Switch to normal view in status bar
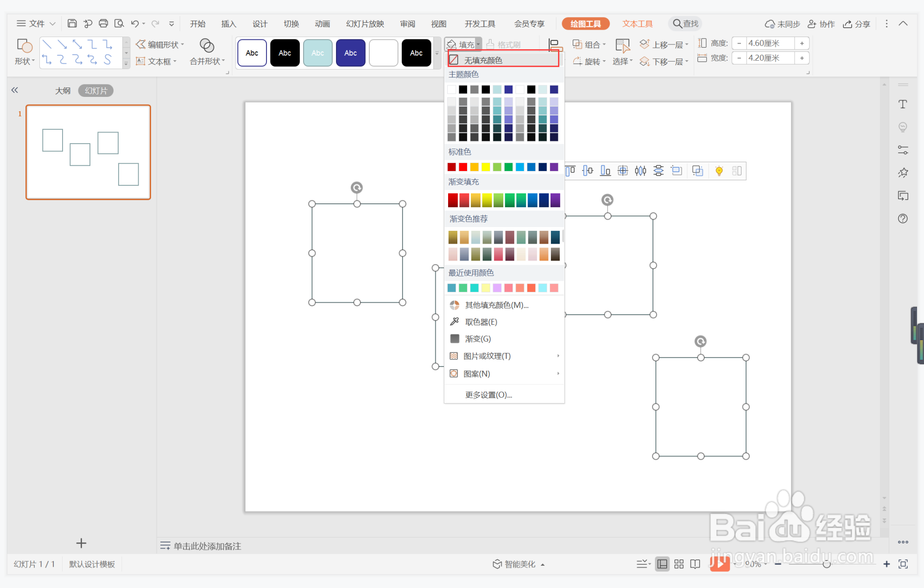 point(662,564)
